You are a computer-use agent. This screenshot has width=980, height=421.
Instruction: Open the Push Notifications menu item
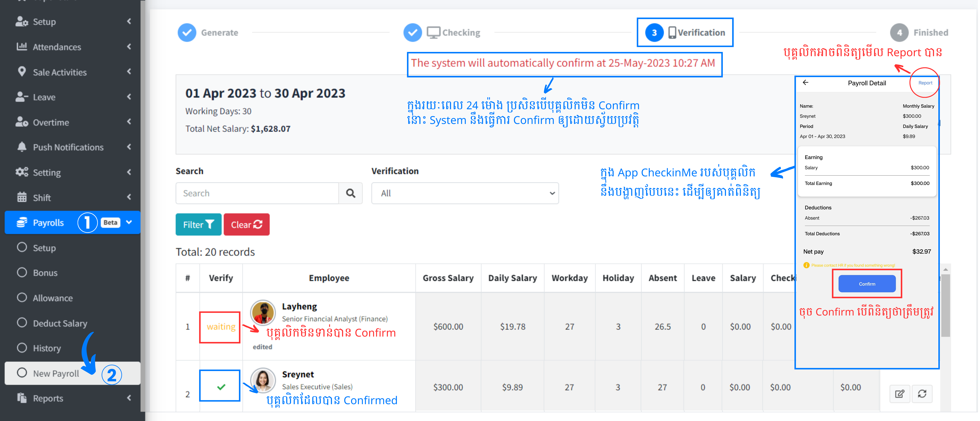(72, 147)
